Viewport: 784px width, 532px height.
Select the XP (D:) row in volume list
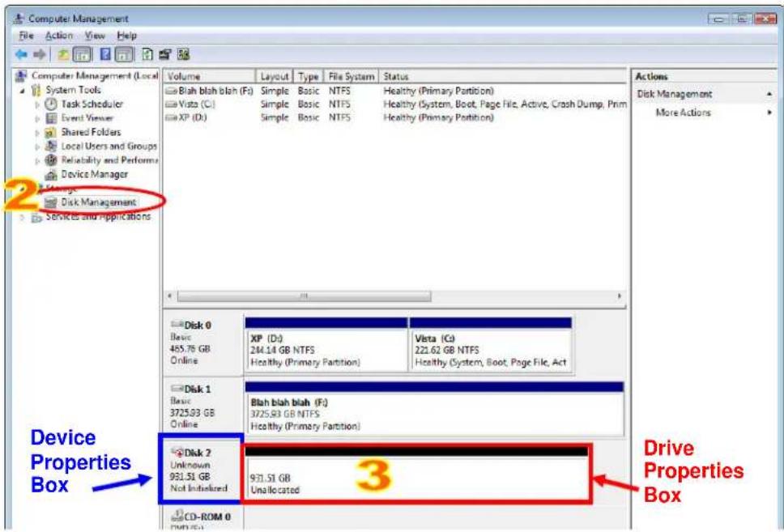point(395,117)
